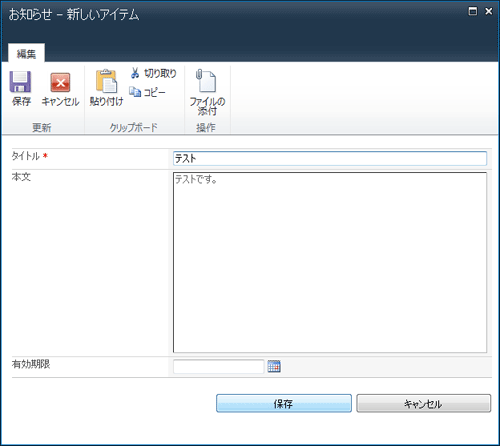Select 切り取り scissors command
The height and width of the screenshot is (446, 500).
153,73
